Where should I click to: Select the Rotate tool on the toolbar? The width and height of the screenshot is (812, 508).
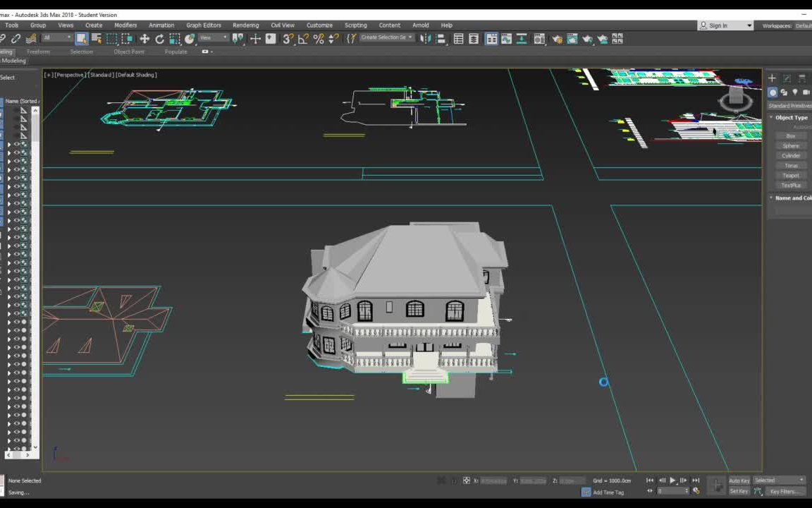pos(161,39)
